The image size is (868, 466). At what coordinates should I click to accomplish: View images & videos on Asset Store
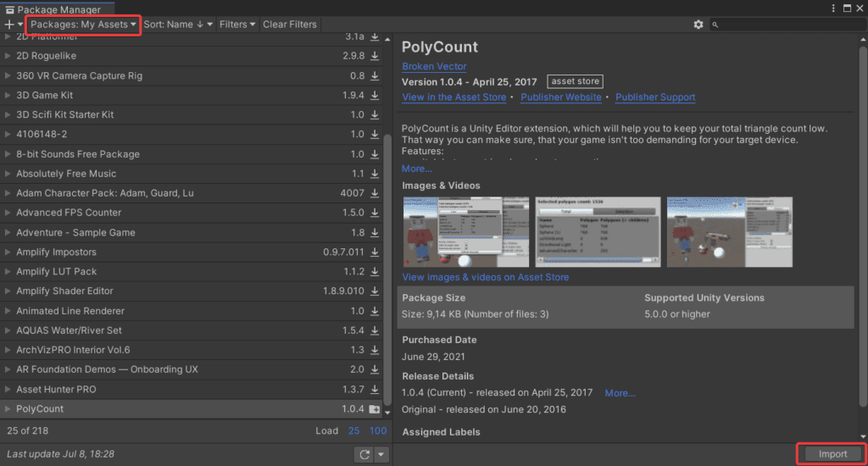click(485, 277)
